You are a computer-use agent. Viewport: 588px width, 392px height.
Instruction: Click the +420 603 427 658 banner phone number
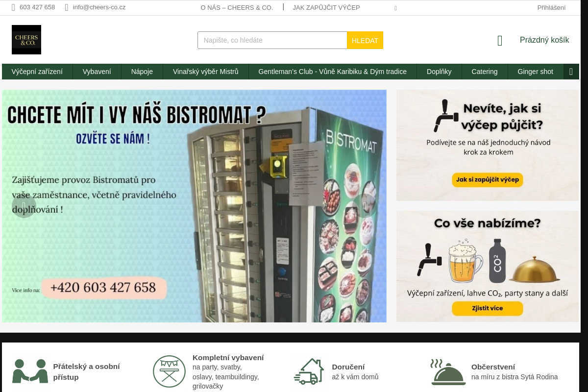(x=103, y=288)
